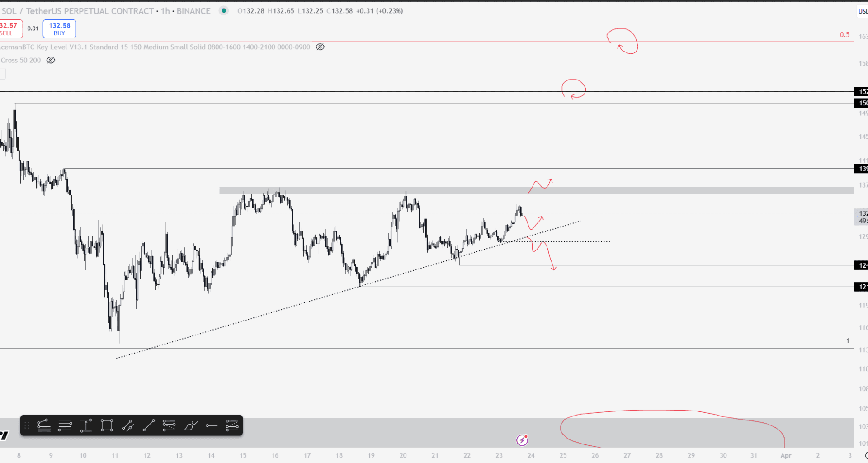Click the fib 0.5 level label
This screenshot has width=868, height=463.
point(844,35)
